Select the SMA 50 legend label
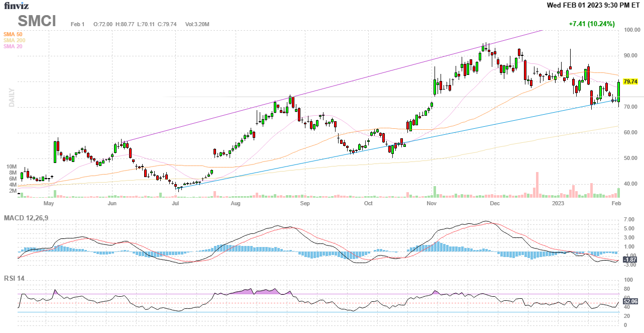This screenshot has height=333, width=644. [13, 34]
